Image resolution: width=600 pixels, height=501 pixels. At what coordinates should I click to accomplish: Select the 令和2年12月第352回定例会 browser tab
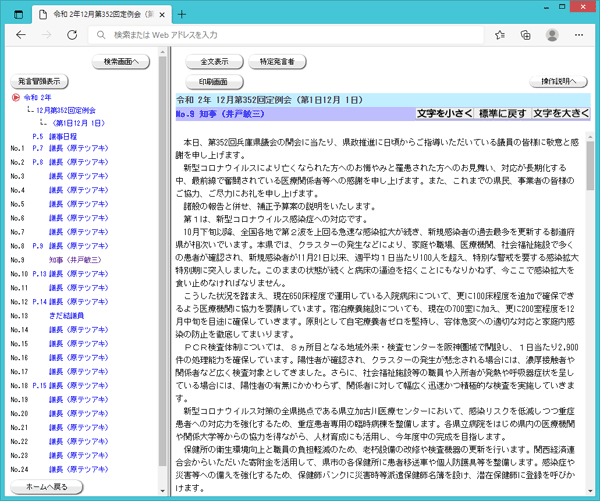coord(101,15)
